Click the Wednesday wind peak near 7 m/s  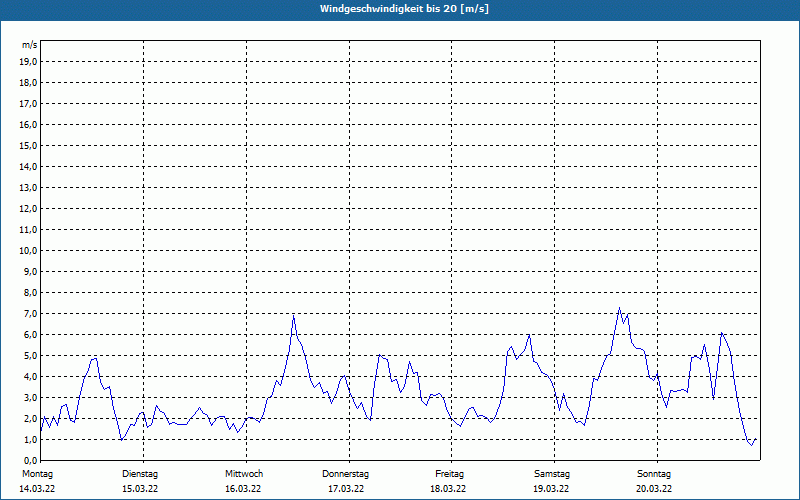point(293,316)
